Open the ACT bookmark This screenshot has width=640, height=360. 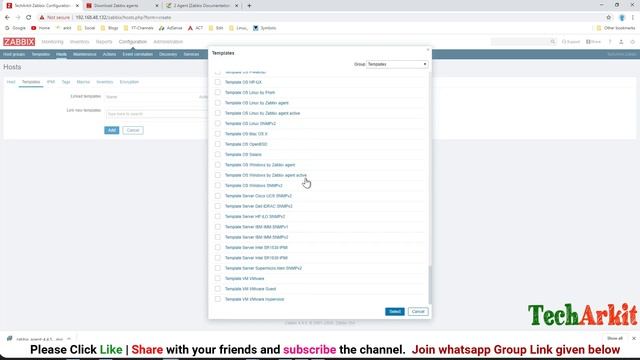(195, 28)
